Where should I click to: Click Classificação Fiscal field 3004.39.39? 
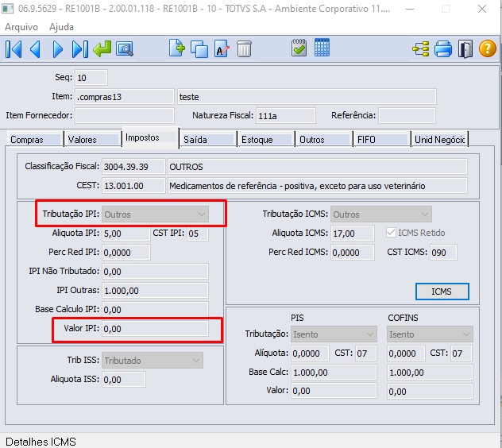[133, 167]
